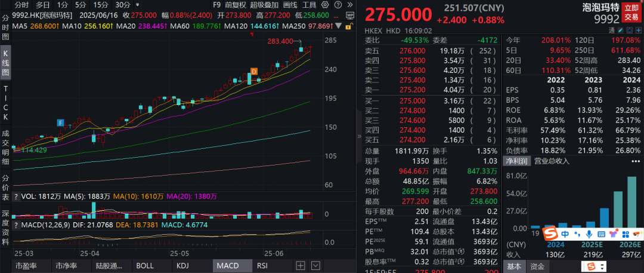Switch to 多日 period tab
This screenshot has width=644, height=273.
click(x=43, y=5)
